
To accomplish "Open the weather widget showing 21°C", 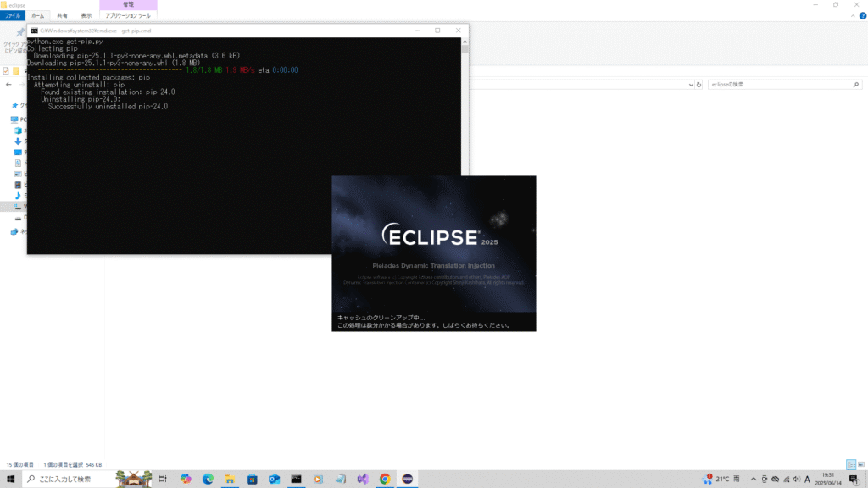I will (x=722, y=479).
